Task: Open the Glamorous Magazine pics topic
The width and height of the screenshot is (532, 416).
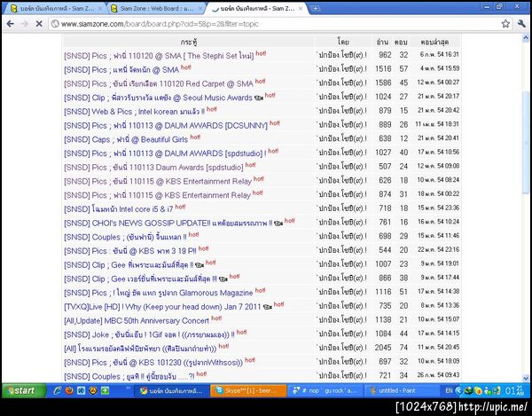Action: click(159, 293)
